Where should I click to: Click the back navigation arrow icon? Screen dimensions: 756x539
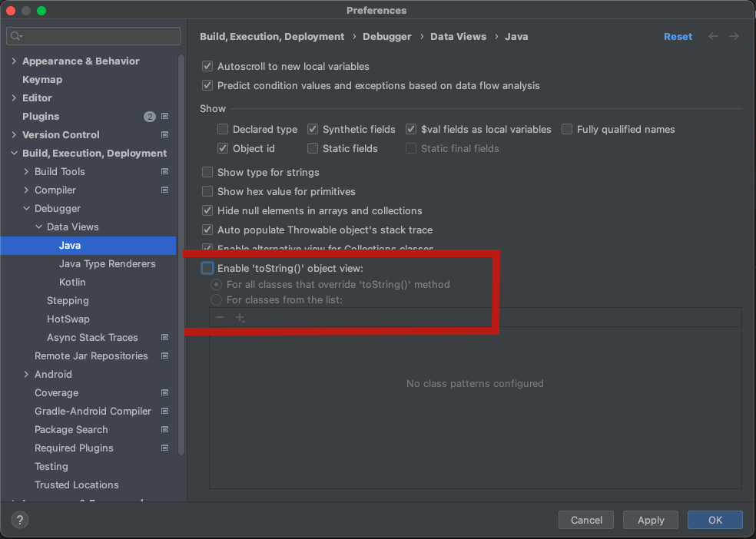(714, 36)
